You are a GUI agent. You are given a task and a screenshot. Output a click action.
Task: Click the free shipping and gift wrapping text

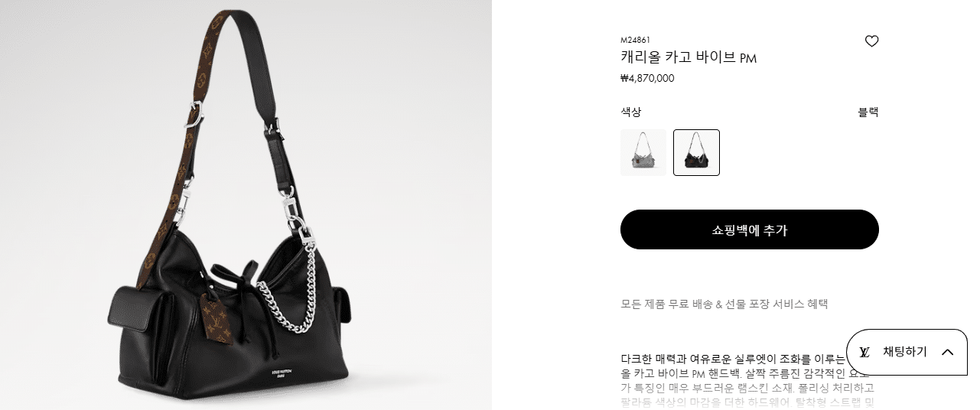coord(724,304)
